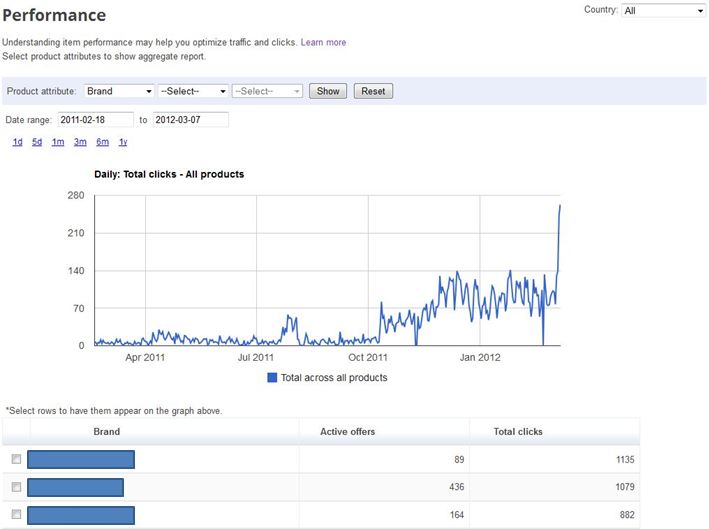Select the 5d range link
Viewport: 709px width, 529px height.
[37, 142]
